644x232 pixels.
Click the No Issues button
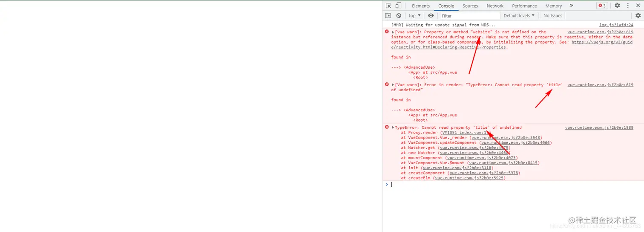coord(552,15)
